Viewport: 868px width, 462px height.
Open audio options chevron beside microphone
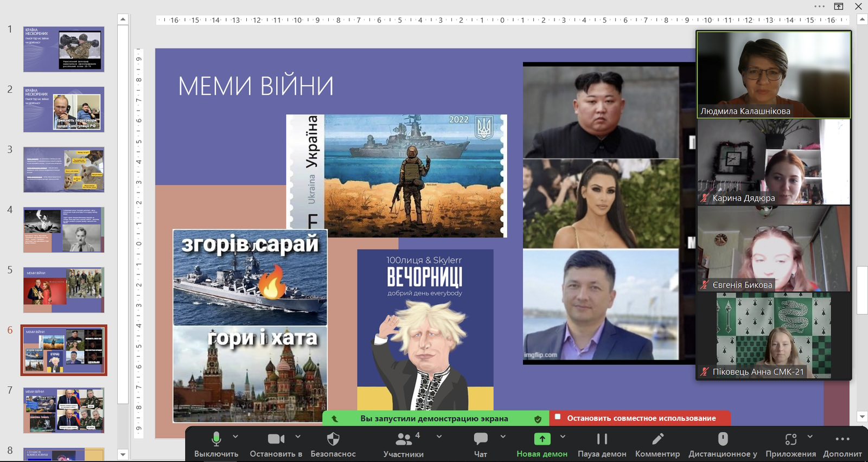pos(235,437)
